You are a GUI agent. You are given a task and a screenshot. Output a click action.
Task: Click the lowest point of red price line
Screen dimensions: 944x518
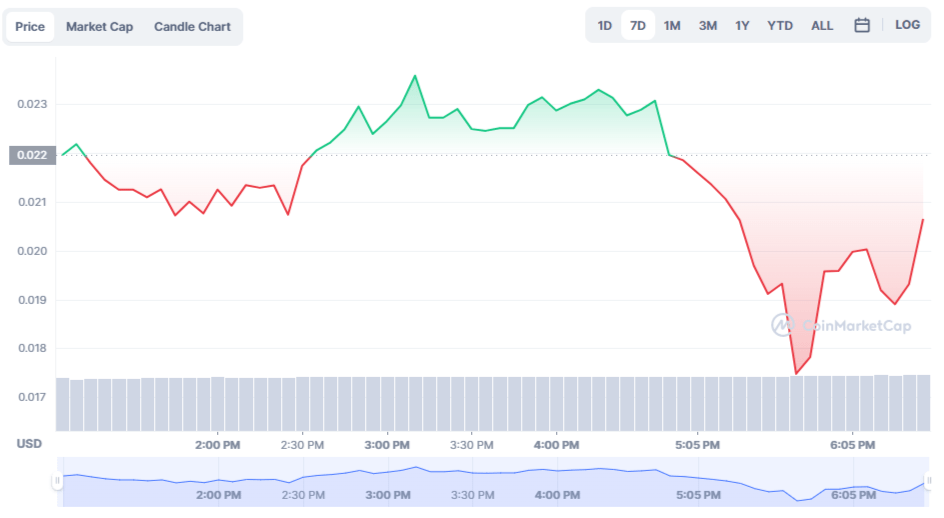click(x=796, y=374)
